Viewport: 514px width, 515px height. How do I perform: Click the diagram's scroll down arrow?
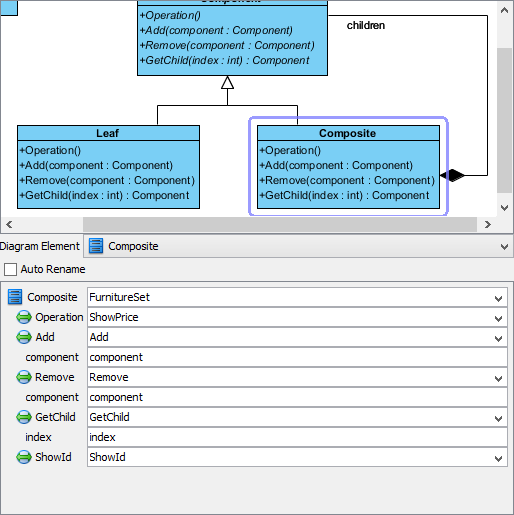point(505,208)
